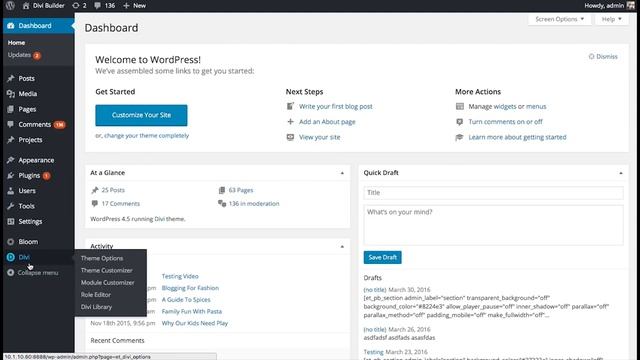Image resolution: width=640 pixels, height=360 pixels.
Task: Click the graduation cap learn more icon
Action: (x=460, y=137)
